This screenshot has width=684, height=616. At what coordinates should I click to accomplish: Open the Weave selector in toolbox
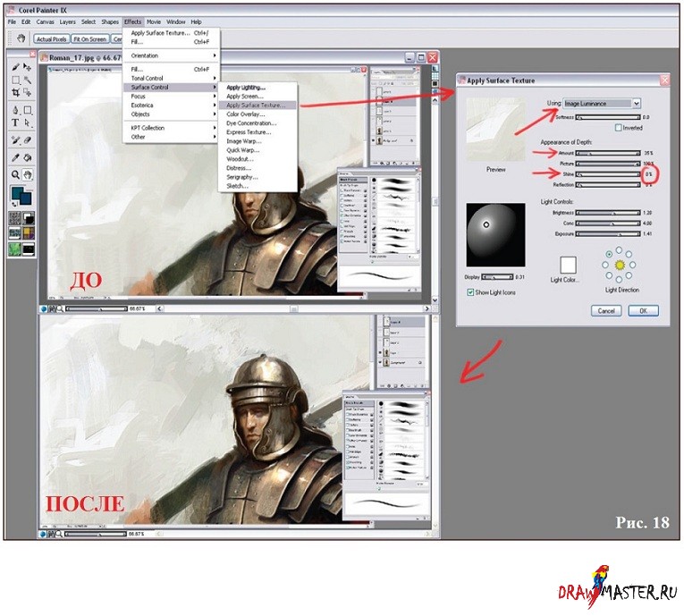coord(29,233)
